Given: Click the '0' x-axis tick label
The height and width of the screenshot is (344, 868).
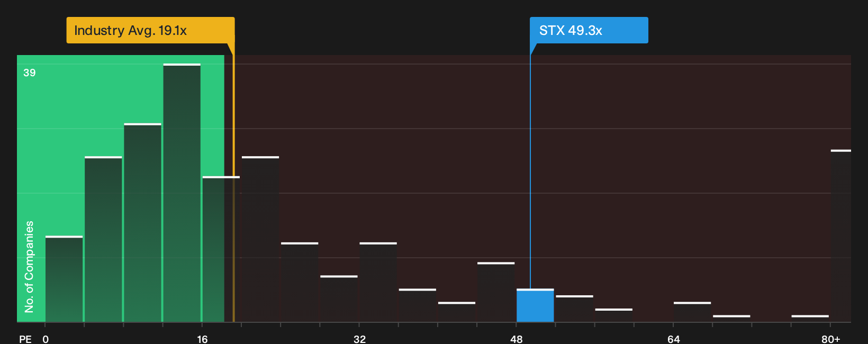Looking at the screenshot, I should pos(46,339).
